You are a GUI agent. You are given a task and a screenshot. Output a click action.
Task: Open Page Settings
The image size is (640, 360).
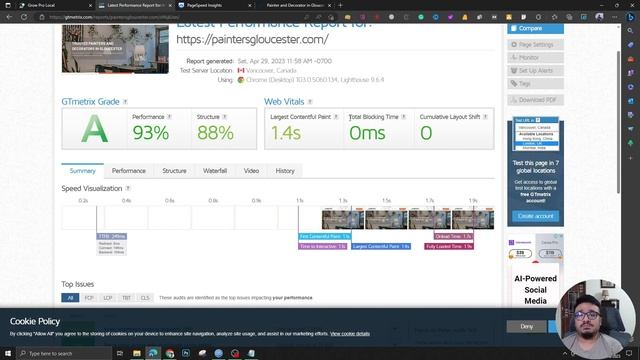(535, 44)
